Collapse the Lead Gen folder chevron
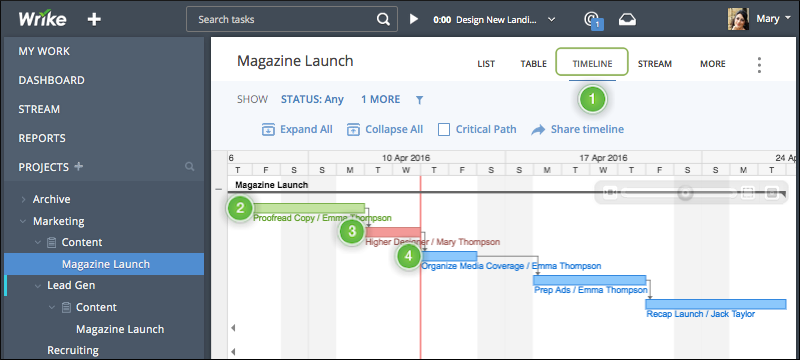This screenshot has height=360, width=800. (37, 286)
